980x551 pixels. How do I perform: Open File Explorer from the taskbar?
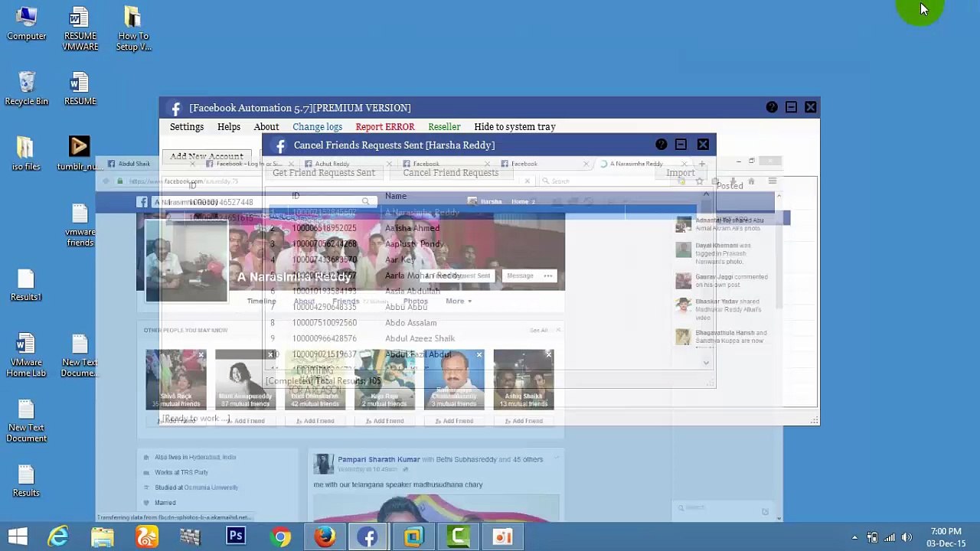tap(103, 536)
